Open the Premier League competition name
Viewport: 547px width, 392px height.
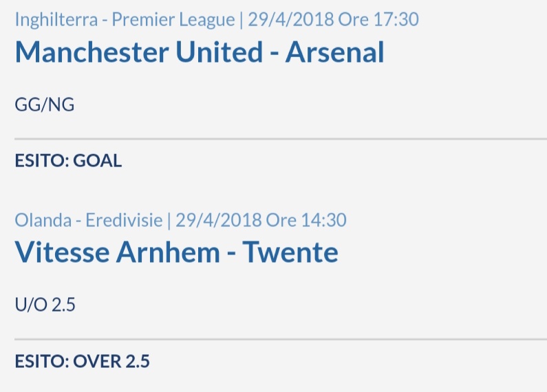tap(173, 20)
